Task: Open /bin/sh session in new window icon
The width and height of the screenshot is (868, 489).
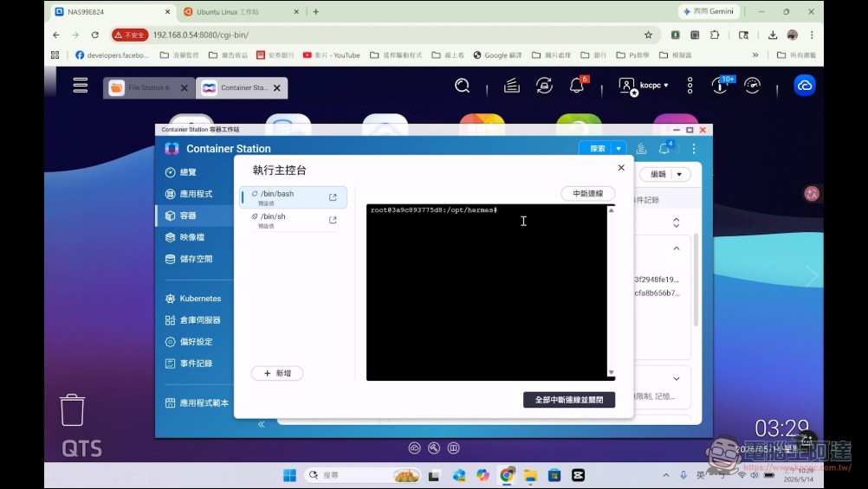Action: click(x=333, y=220)
